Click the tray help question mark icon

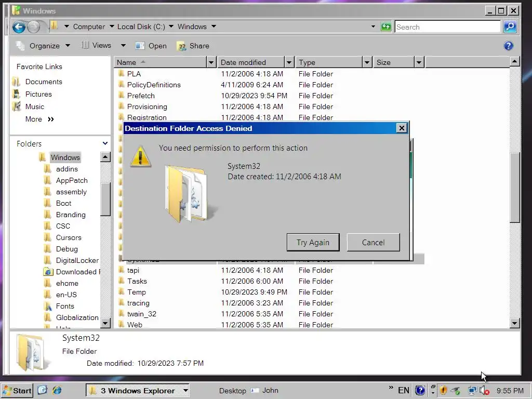click(420, 391)
